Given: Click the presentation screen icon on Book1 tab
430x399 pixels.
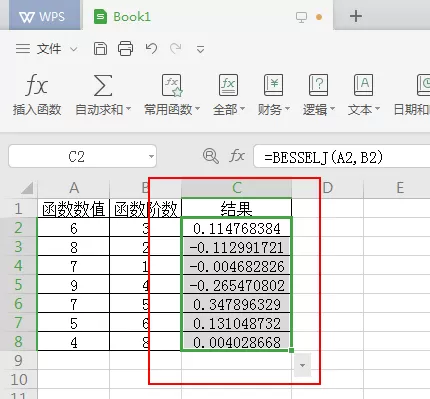Looking at the screenshot, I should [301, 17].
